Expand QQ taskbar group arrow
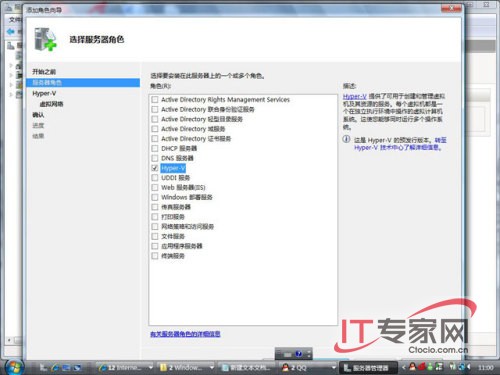 (333, 367)
